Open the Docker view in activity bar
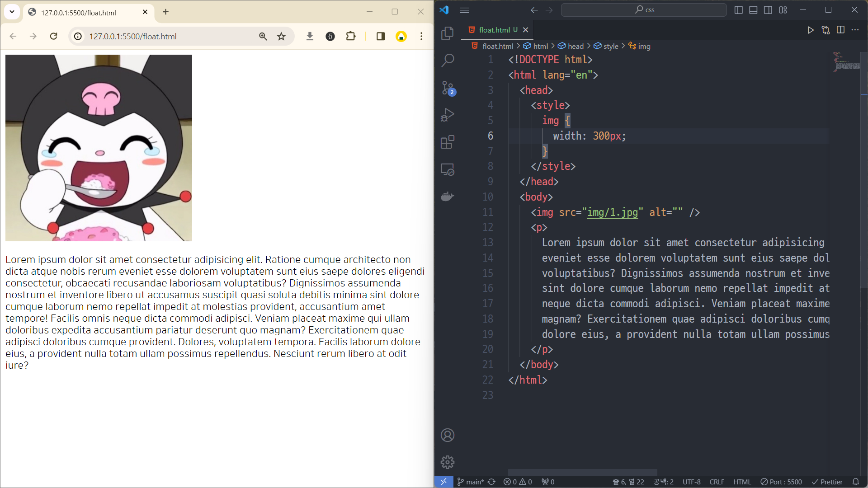The image size is (868, 488). pyautogui.click(x=447, y=197)
